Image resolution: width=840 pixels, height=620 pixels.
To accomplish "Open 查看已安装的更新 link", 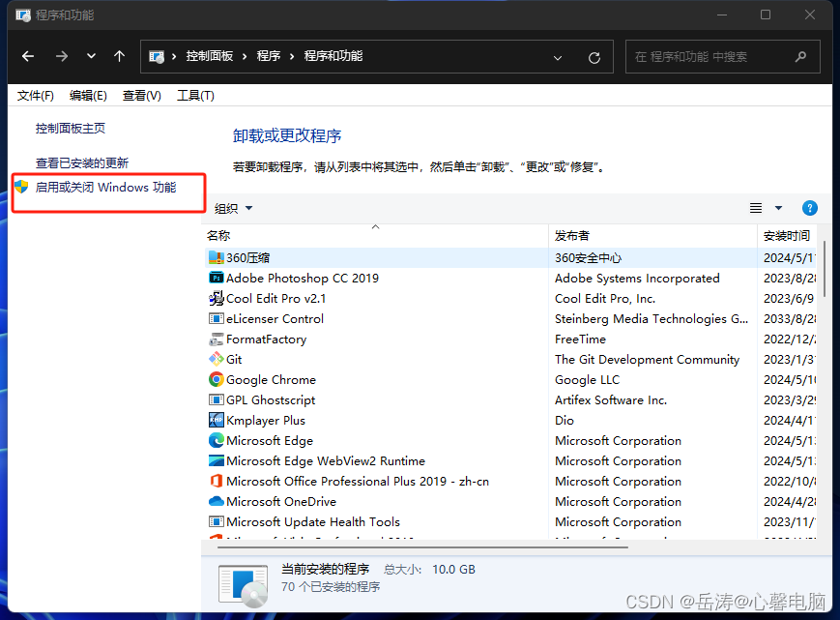I will point(82,162).
